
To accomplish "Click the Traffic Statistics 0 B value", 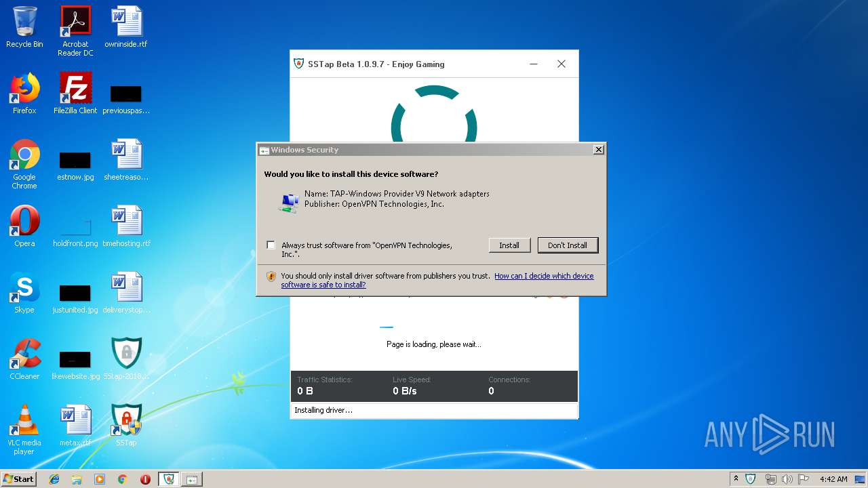I will pos(305,391).
